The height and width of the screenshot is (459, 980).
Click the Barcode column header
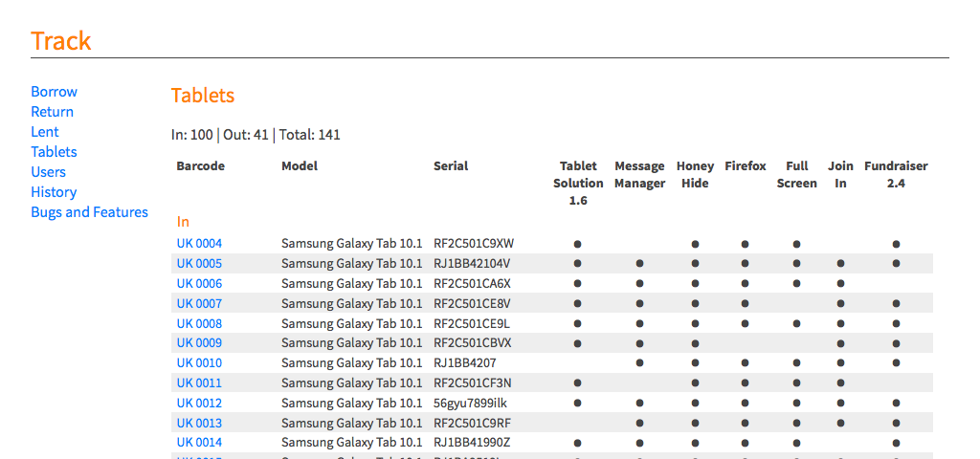tap(201, 166)
